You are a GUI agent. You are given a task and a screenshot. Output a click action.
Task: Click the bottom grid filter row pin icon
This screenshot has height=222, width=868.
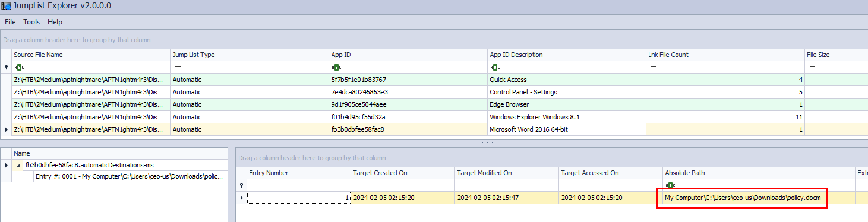pos(241,186)
